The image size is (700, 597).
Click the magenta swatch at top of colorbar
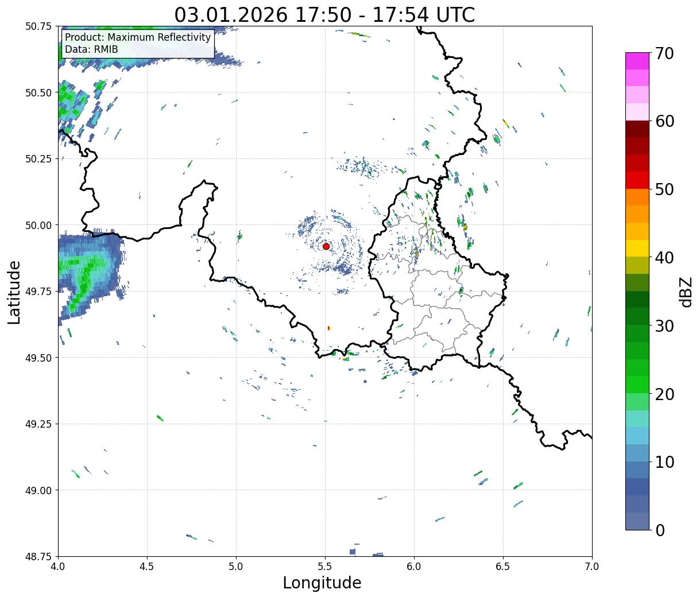pyautogui.click(x=637, y=61)
